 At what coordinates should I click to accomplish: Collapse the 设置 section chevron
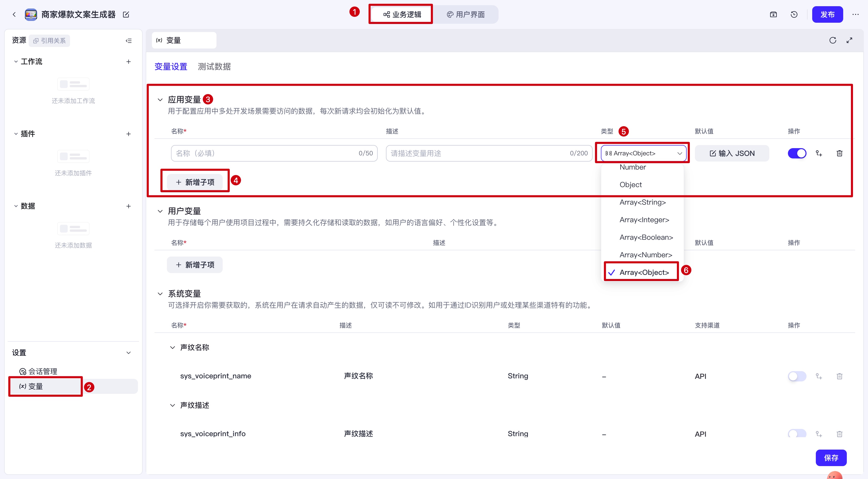click(x=128, y=353)
